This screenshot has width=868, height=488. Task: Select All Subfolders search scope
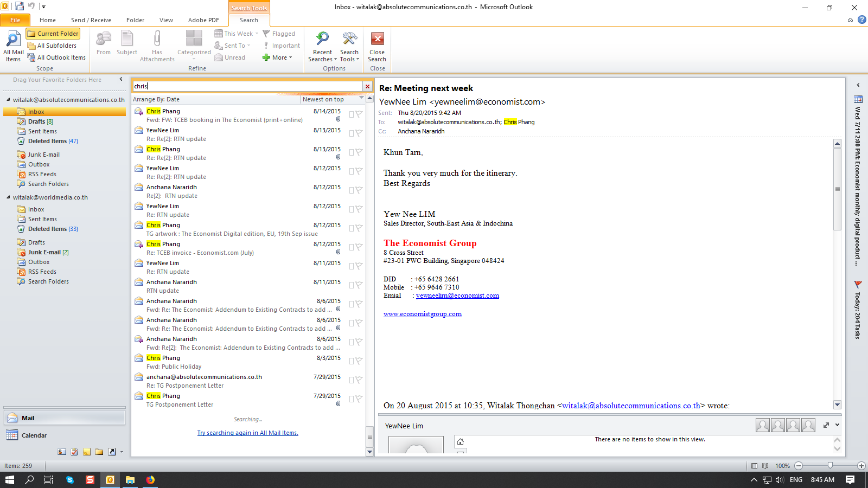click(x=52, y=46)
